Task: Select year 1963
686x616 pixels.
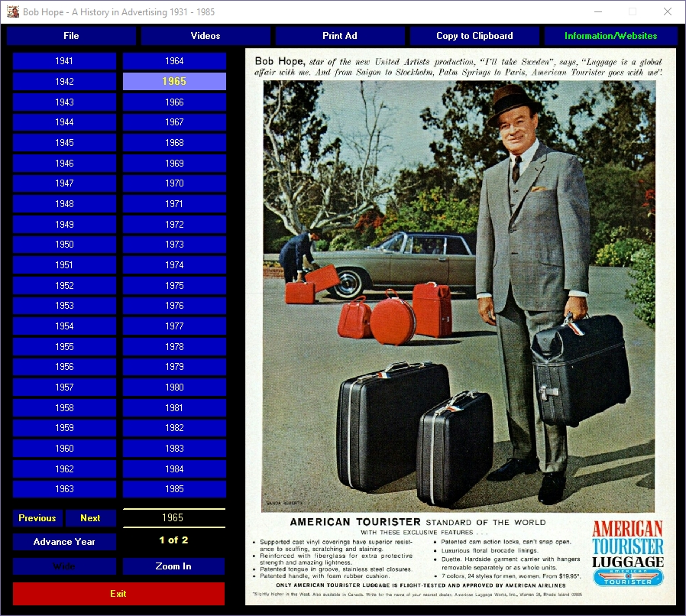Action: 64,489
